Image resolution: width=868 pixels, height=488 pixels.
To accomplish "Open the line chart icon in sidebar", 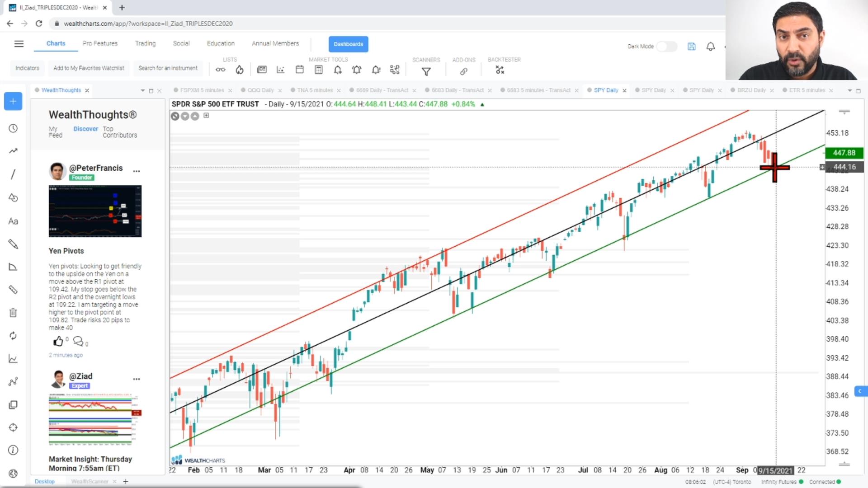I will [x=13, y=359].
